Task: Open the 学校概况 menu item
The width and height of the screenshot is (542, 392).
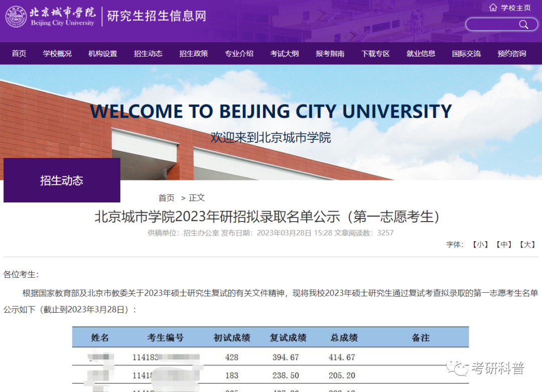Action: (x=57, y=54)
